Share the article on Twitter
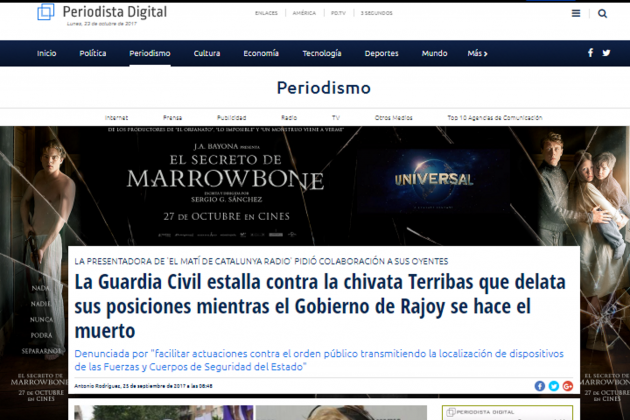The height and width of the screenshot is (420, 630). [x=554, y=386]
